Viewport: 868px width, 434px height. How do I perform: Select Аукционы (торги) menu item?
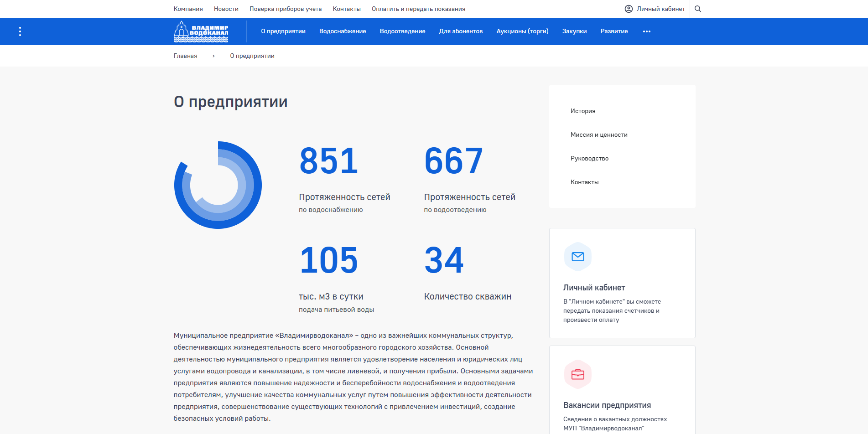522,31
